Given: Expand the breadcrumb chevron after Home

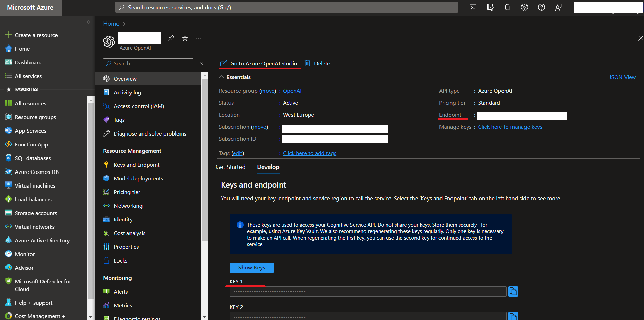Looking at the screenshot, I should pyautogui.click(x=124, y=24).
